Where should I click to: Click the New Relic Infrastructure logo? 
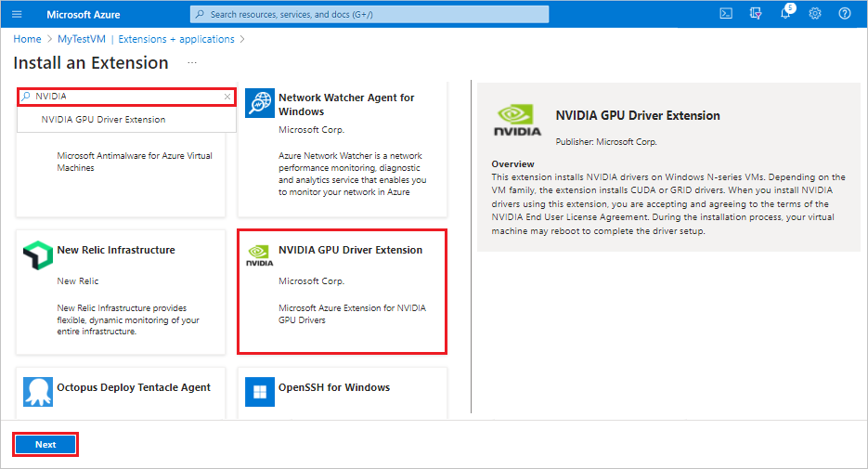[37, 256]
